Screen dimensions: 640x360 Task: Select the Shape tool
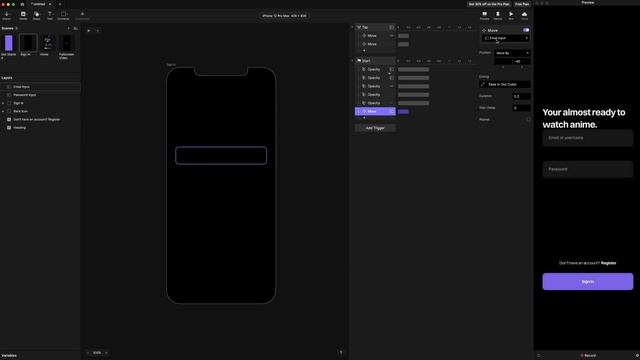(36, 16)
